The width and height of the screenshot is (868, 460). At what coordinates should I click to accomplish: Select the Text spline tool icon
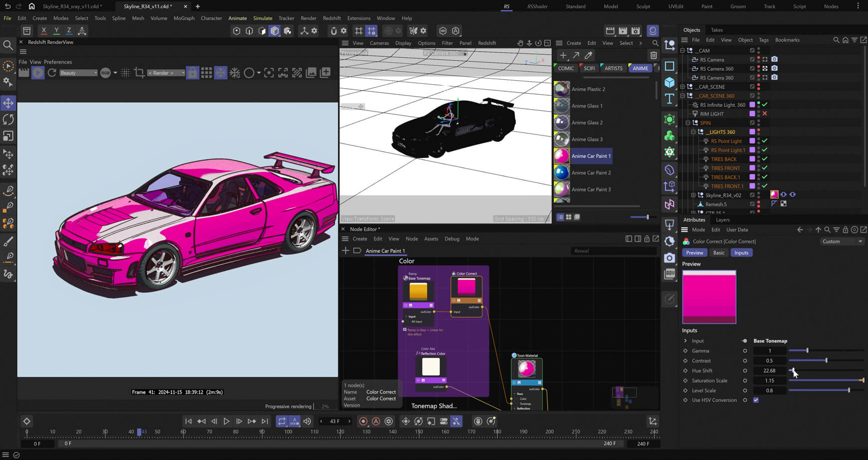[669, 99]
